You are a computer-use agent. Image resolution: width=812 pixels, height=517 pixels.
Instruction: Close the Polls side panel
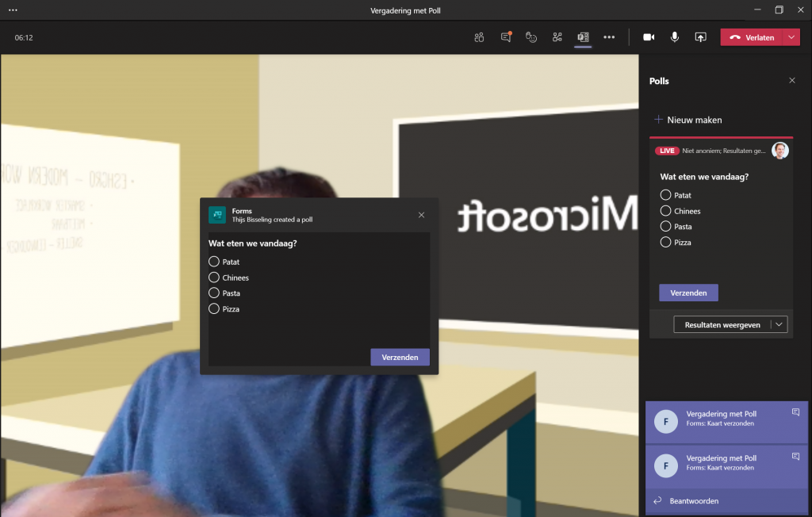(x=792, y=80)
